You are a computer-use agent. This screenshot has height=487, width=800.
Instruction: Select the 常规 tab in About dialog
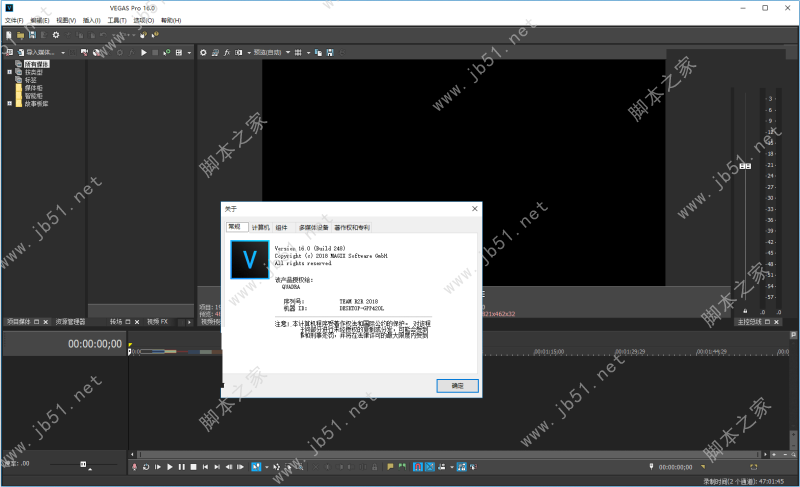point(237,227)
